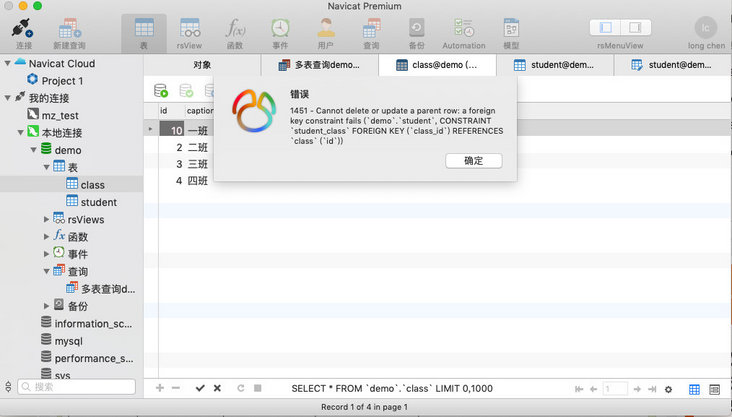Go to previous page of records
Screen dimensions: 732x417
pos(593,389)
